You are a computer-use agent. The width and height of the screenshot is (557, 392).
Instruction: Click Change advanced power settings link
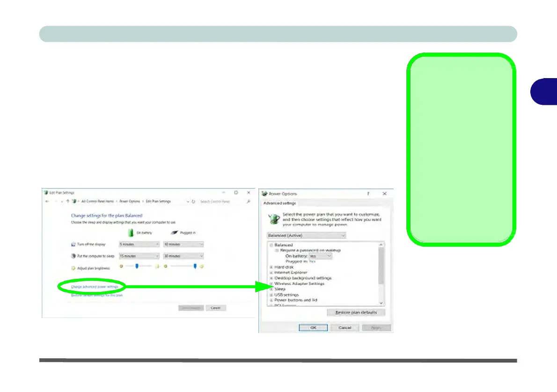pos(95,287)
